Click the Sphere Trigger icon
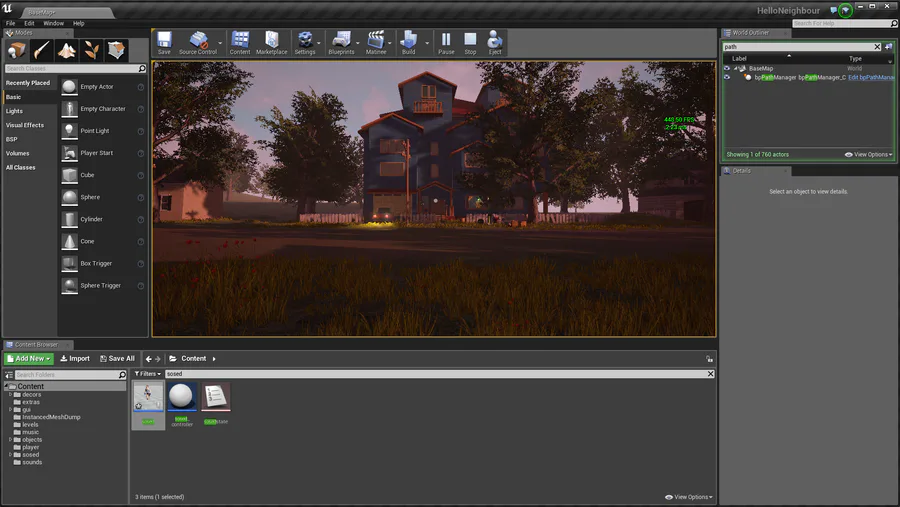The height and width of the screenshot is (507, 900). [x=69, y=285]
